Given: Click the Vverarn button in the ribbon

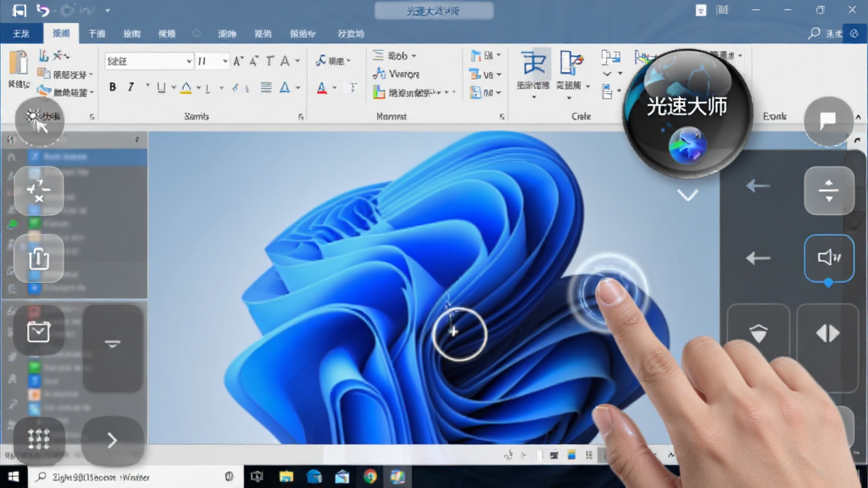Looking at the screenshot, I should (x=396, y=74).
